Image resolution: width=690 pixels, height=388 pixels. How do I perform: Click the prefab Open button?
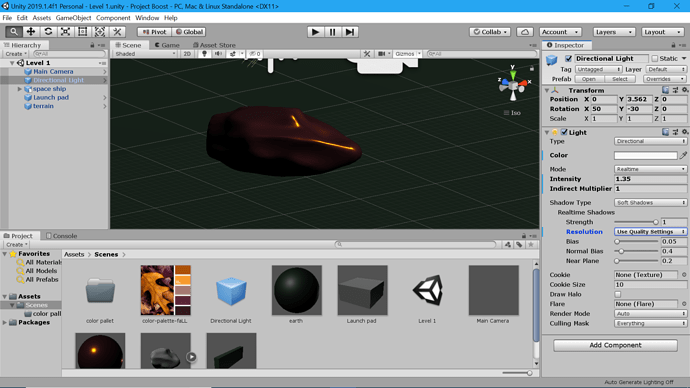click(x=588, y=79)
